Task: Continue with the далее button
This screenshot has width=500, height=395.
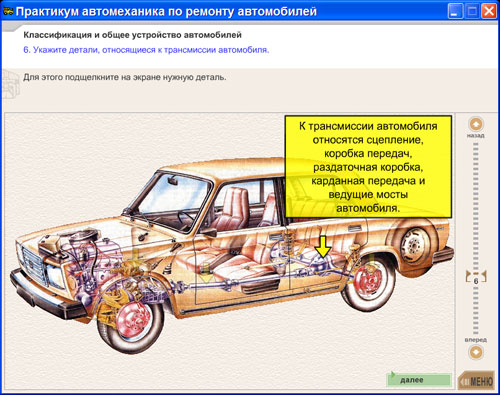Action: [419, 380]
